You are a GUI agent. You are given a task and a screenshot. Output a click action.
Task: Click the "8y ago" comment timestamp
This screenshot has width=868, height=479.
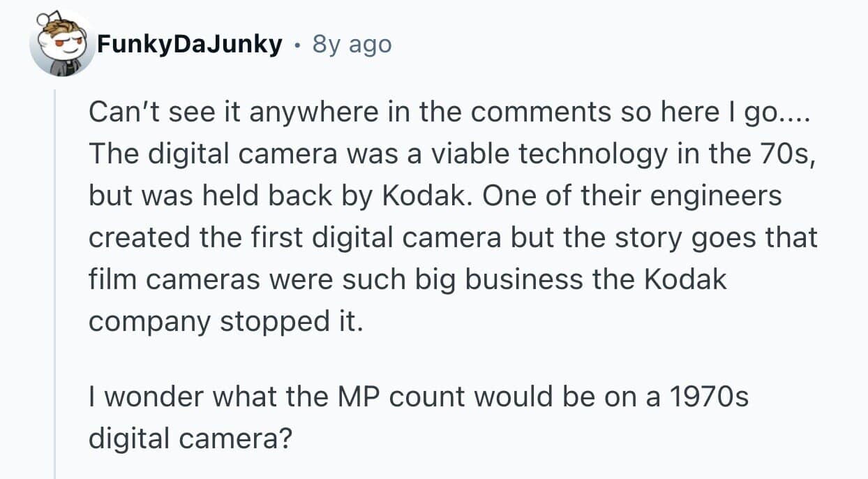pyautogui.click(x=352, y=45)
